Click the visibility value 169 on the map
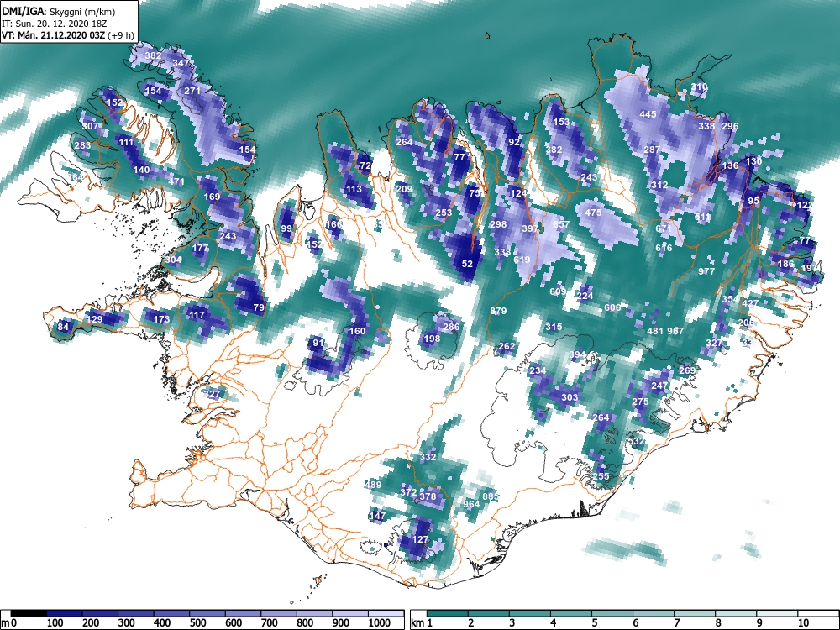 coord(213,197)
